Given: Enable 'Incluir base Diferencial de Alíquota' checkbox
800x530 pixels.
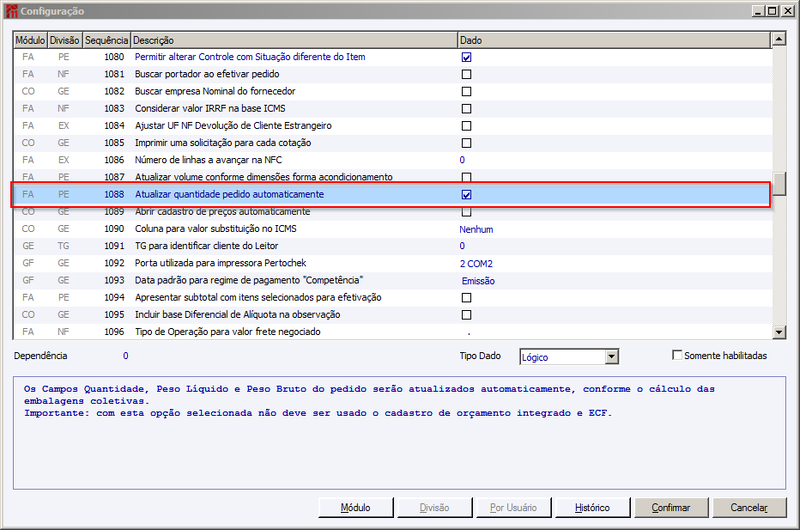Looking at the screenshot, I should click(466, 315).
